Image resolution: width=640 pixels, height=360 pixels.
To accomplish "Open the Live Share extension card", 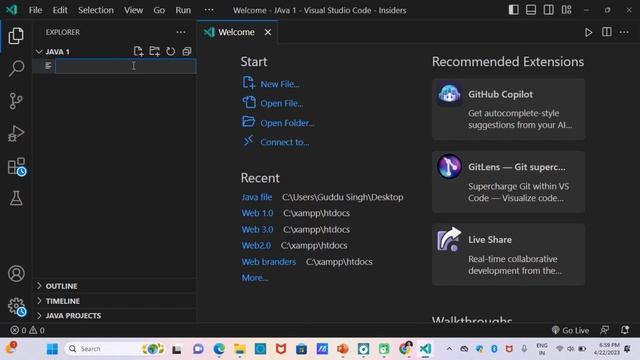I will pos(508,255).
